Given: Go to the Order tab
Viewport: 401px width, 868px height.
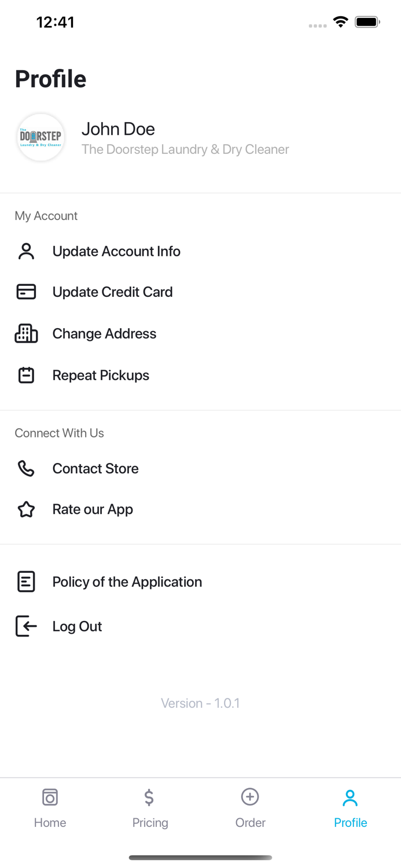Looking at the screenshot, I should click(x=250, y=807).
